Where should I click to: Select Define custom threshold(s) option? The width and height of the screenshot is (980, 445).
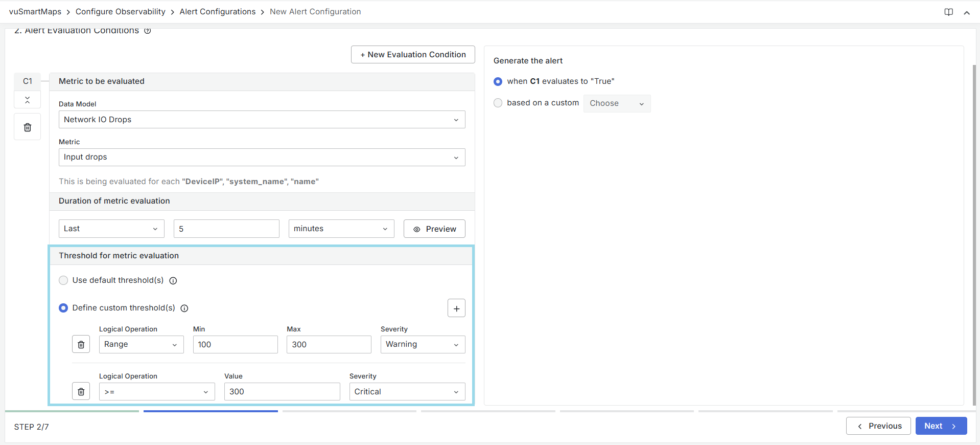point(63,308)
